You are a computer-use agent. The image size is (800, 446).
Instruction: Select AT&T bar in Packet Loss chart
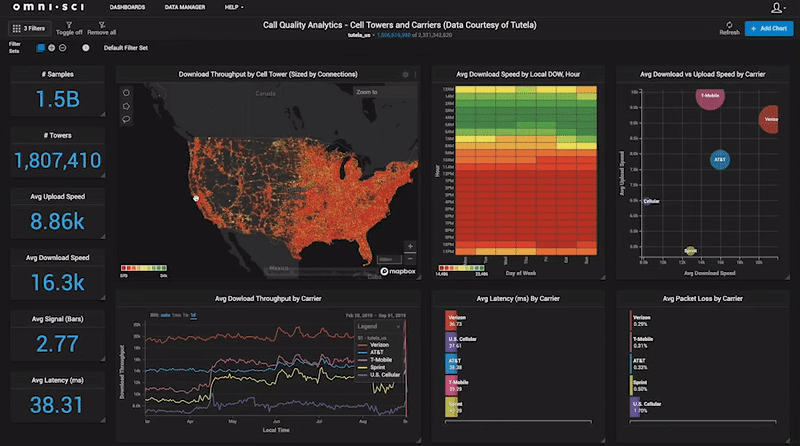631,364
